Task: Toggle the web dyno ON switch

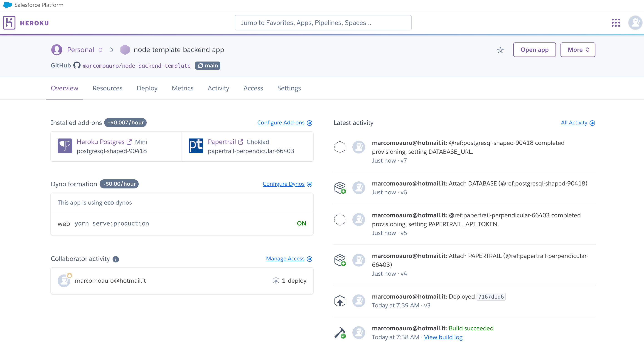Action: (301, 223)
